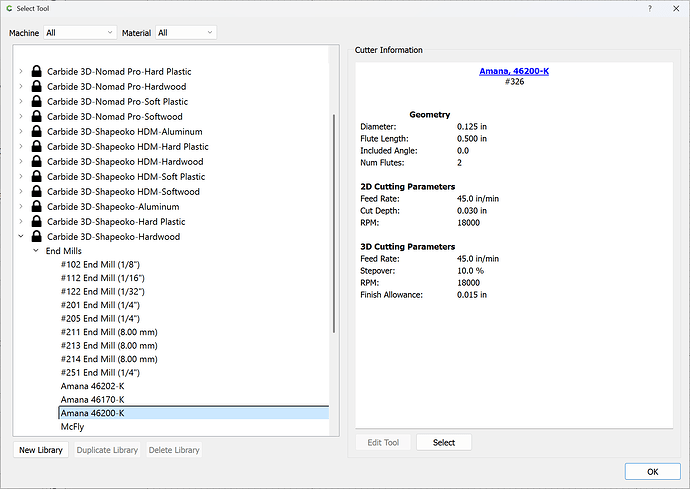Collapse the End Mills group
The height and width of the screenshot is (489, 690).
pyautogui.click(x=36, y=250)
